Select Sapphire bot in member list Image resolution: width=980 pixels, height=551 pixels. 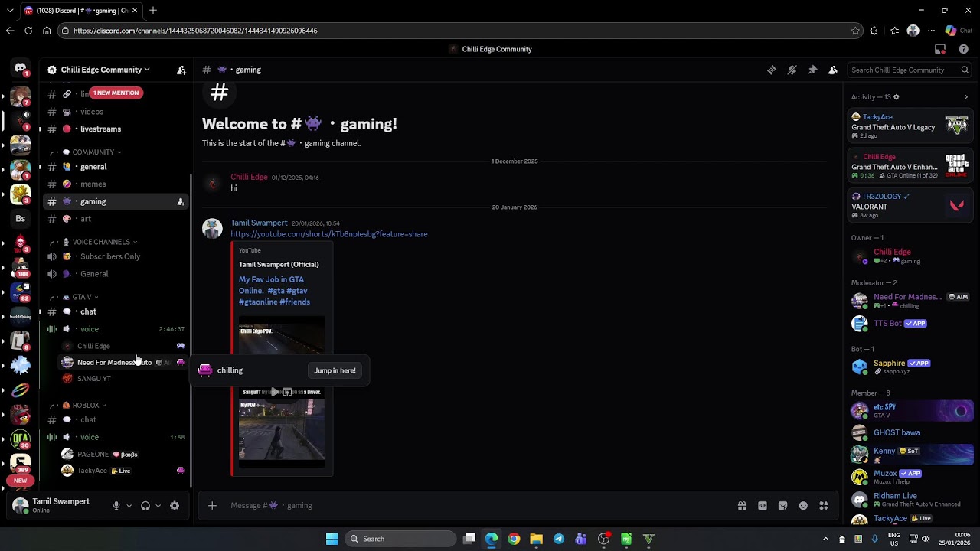910,367
